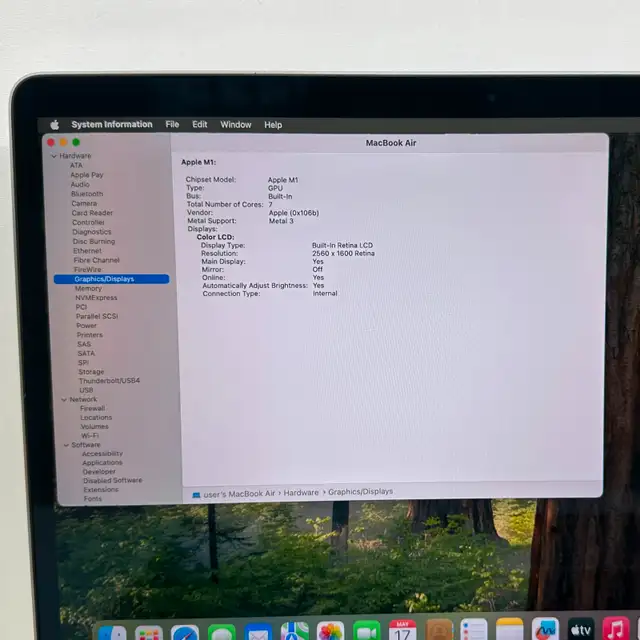This screenshot has height=640, width=640.
Task: Select Memory in the Hardware list
Action: pyautogui.click(x=88, y=288)
